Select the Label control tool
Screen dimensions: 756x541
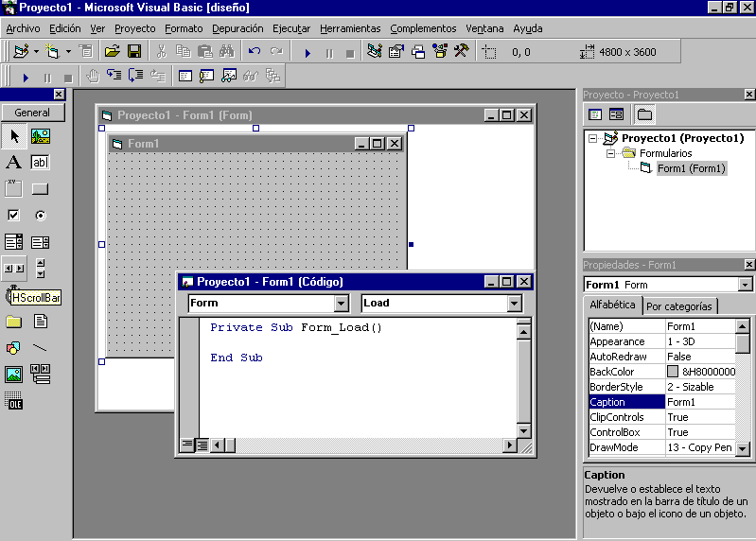point(14,163)
